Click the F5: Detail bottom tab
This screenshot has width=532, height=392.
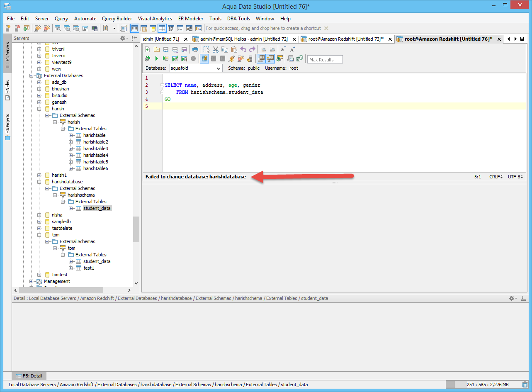[x=29, y=376]
